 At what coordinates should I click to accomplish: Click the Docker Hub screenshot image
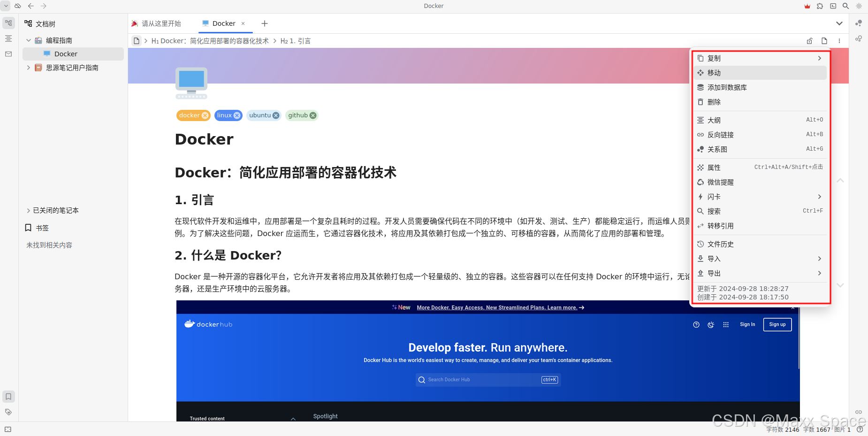pyautogui.click(x=488, y=361)
